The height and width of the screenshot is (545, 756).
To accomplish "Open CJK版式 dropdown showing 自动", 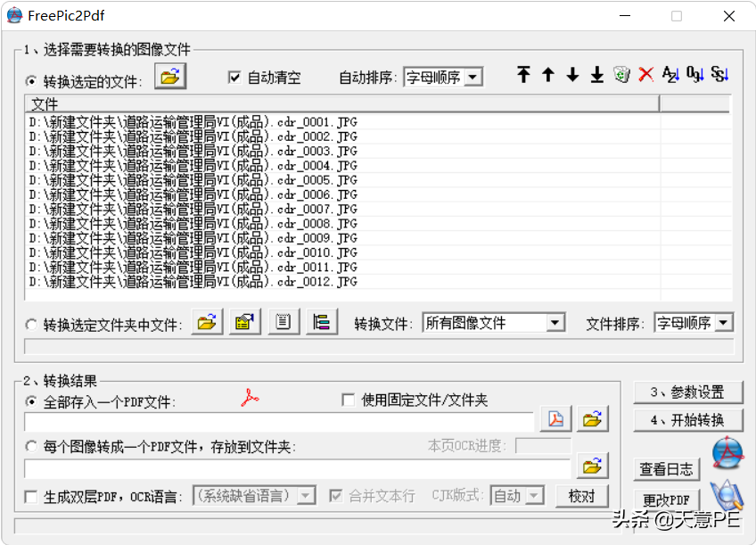I will pyautogui.click(x=517, y=495).
